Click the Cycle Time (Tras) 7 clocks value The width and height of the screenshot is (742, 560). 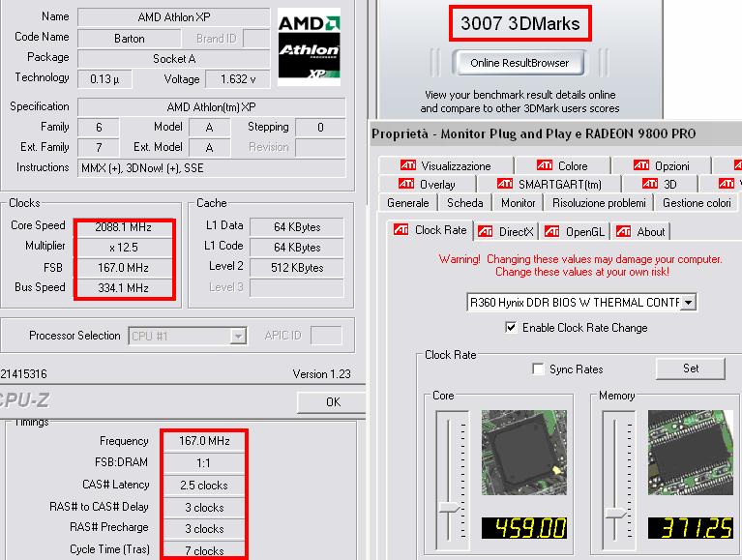[x=204, y=551]
